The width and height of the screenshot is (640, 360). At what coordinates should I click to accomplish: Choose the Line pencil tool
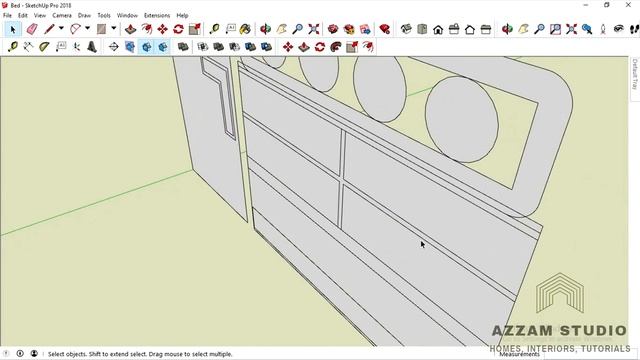(49, 29)
